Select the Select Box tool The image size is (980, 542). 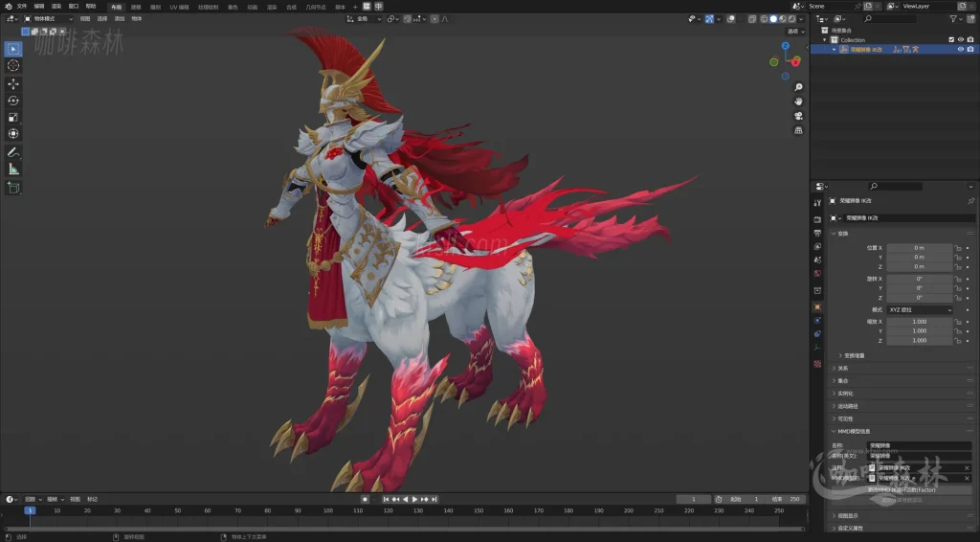pyautogui.click(x=13, y=49)
